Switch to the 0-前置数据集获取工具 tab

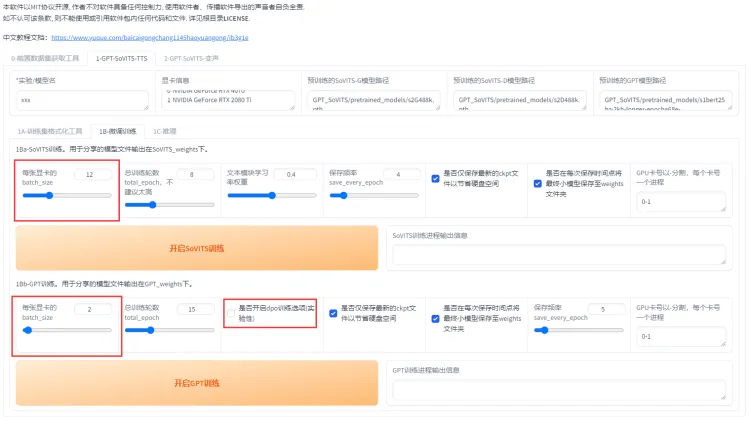tap(45, 58)
